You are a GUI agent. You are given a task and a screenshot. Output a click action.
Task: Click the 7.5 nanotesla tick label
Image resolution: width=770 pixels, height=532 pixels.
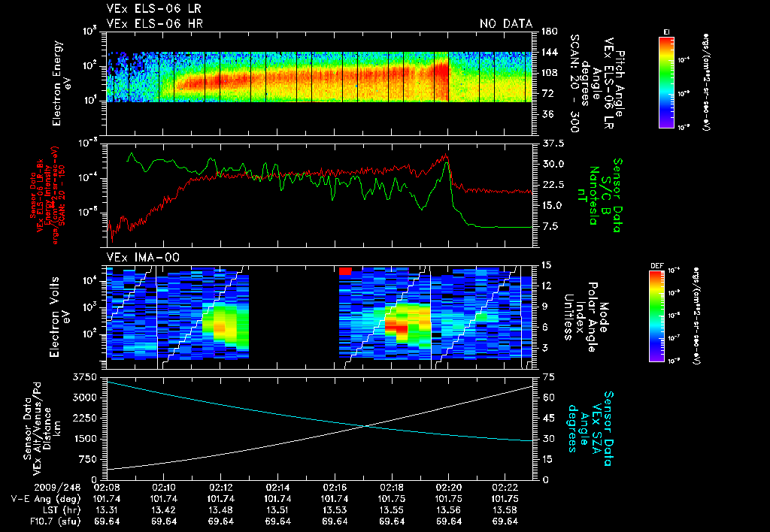click(x=550, y=226)
